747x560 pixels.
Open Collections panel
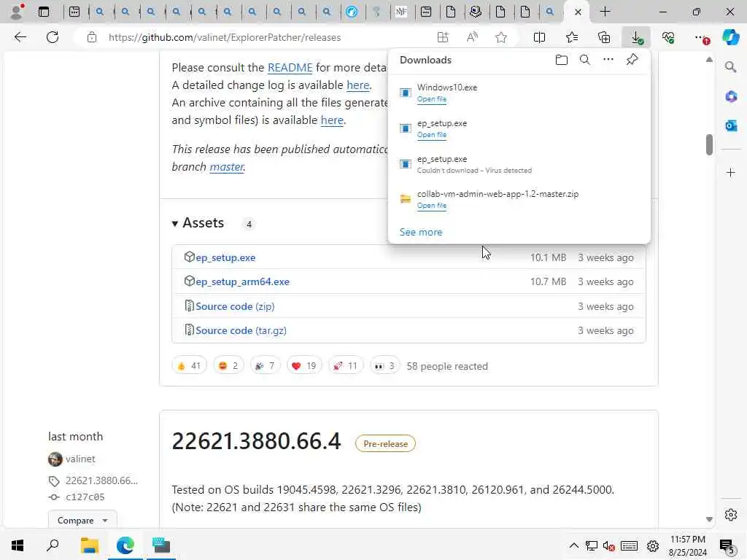point(604,37)
